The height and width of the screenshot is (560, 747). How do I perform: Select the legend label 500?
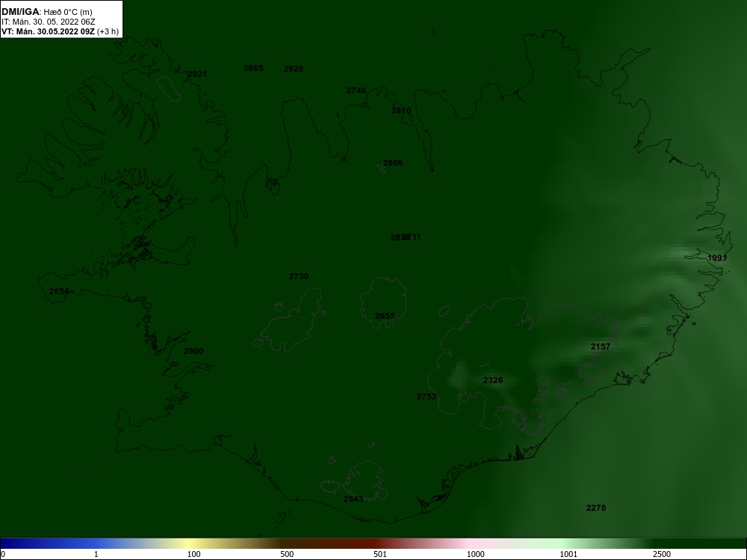(287, 555)
